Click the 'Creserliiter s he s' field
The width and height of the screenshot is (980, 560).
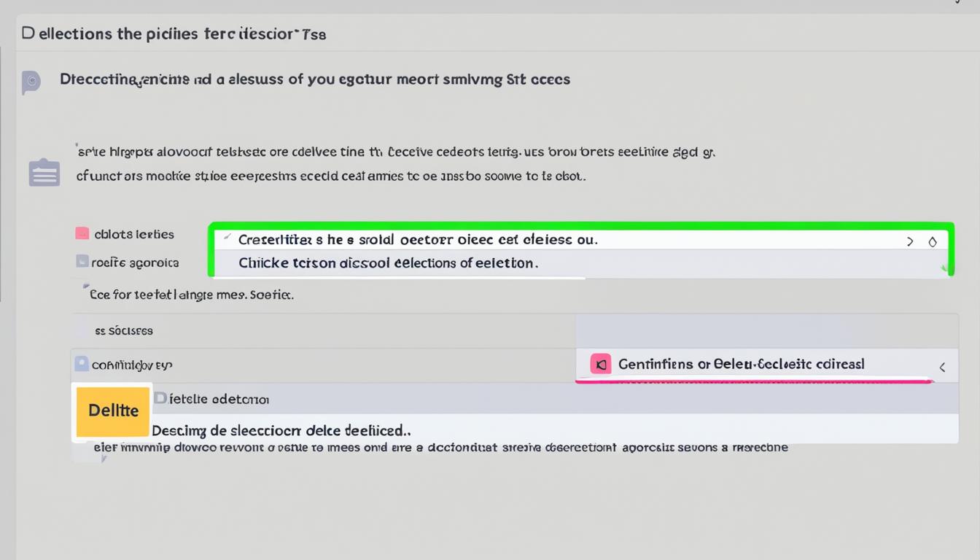tap(417, 239)
